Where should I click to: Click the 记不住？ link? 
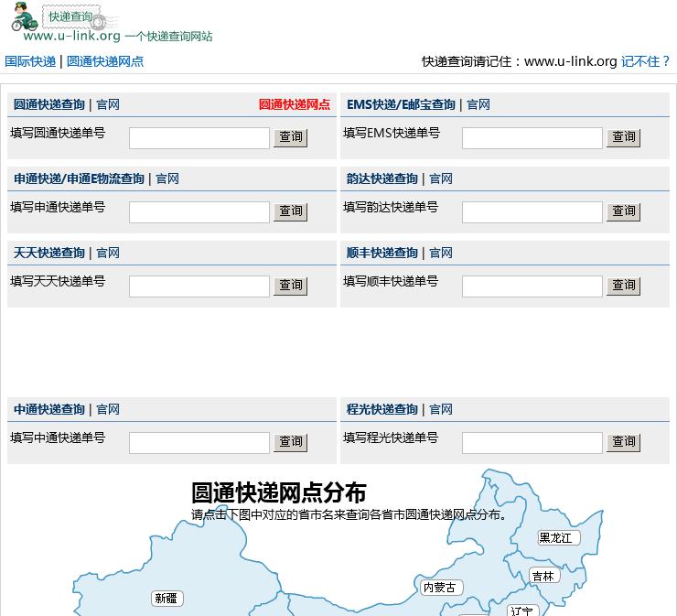pos(646,61)
